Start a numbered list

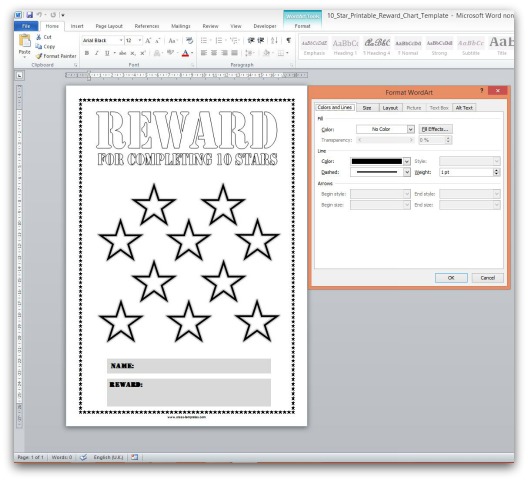click(220, 40)
